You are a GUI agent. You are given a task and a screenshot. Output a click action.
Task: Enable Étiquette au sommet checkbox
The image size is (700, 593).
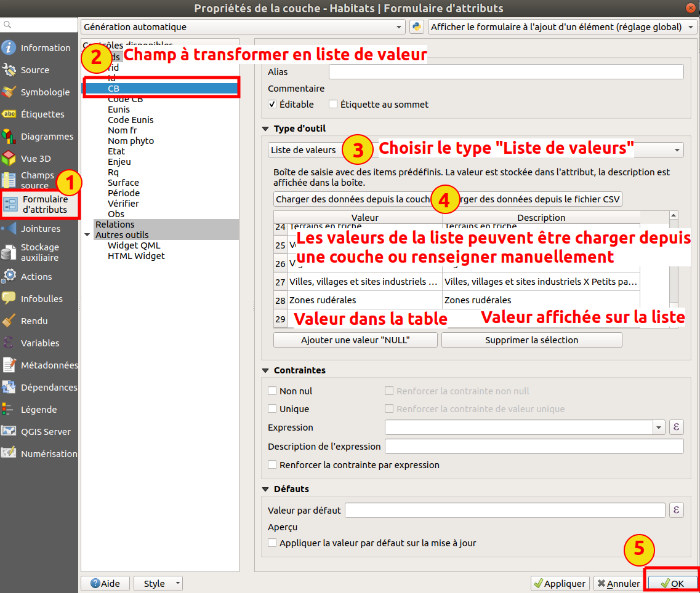[x=332, y=104]
